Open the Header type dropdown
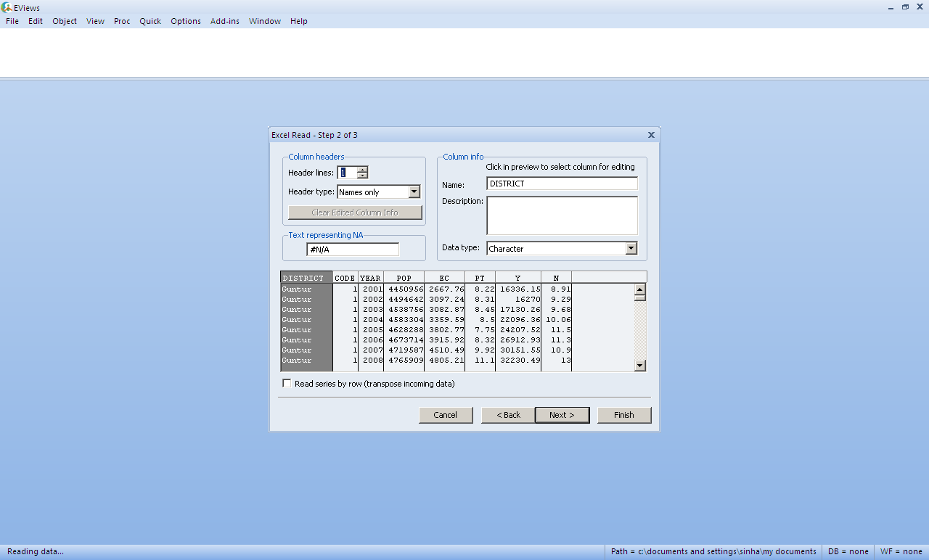This screenshot has height=560, width=929. [x=414, y=192]
